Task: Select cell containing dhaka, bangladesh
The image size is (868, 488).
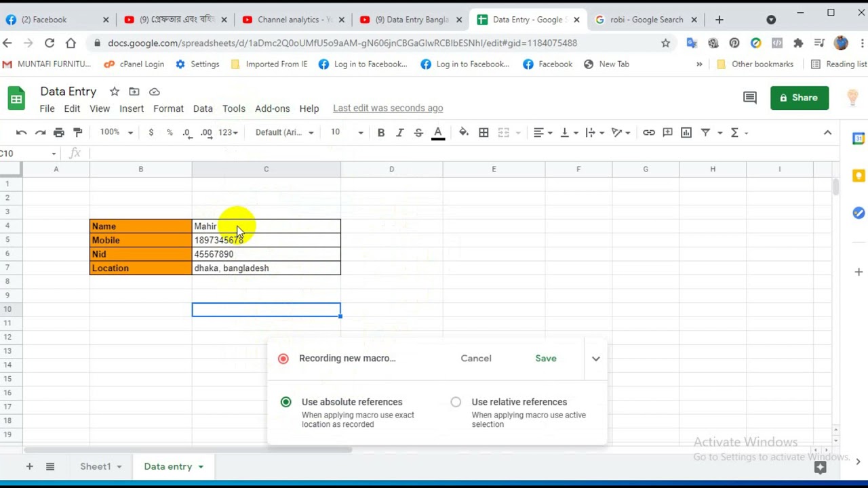Action: [x=266, y=268]
